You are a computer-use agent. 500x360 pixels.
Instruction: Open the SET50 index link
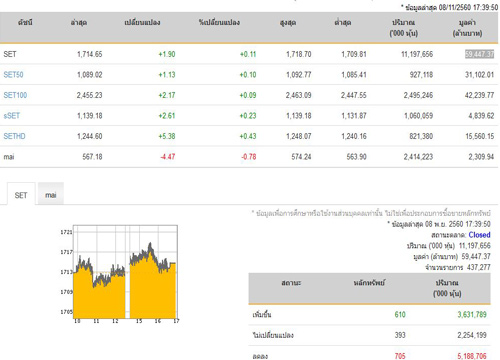[13, 75]
